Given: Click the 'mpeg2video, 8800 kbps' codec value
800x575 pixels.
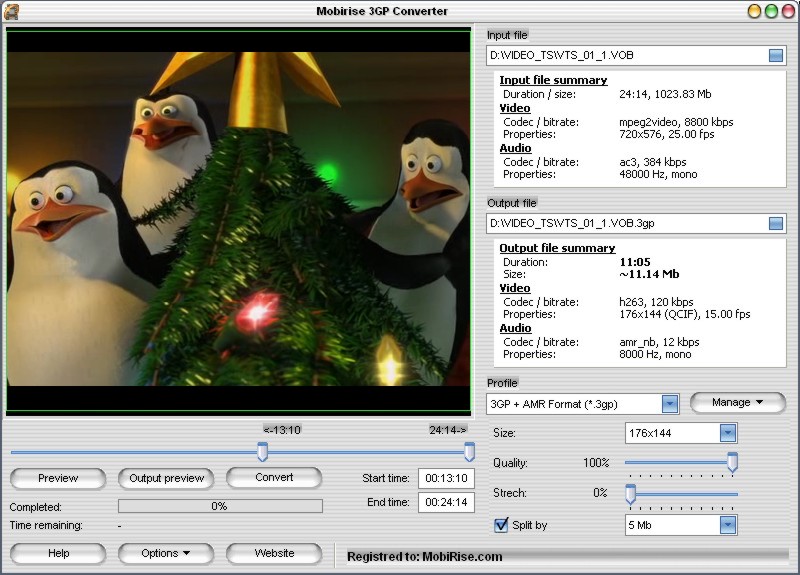Looking at the screenshot, I should coord(676,122).
